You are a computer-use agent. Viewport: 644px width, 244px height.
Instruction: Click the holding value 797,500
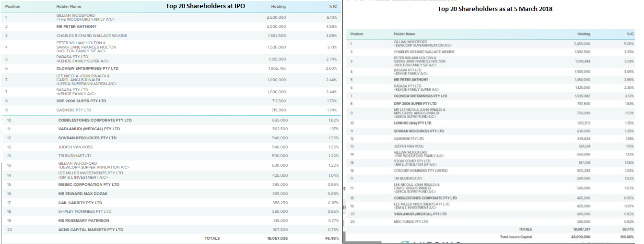pos(584,103)
